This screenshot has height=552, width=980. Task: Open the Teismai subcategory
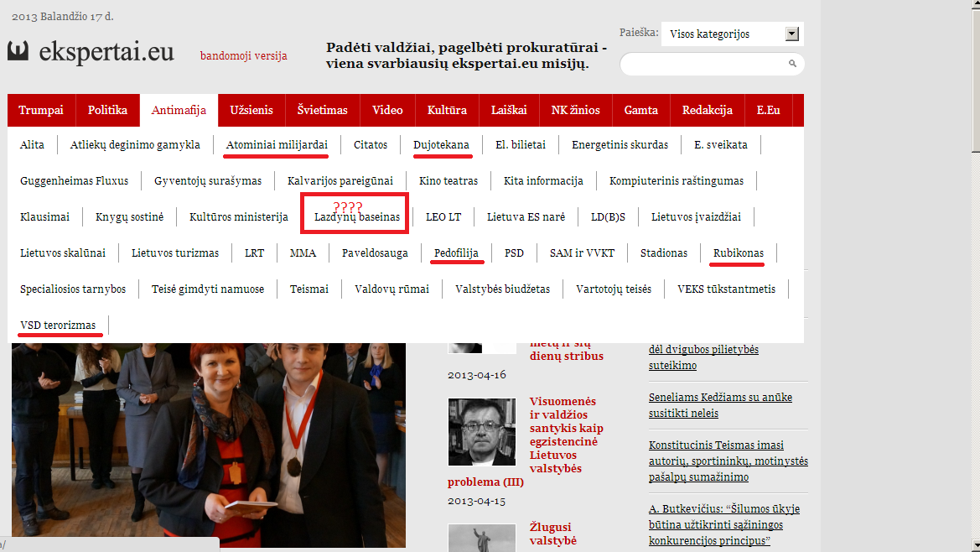(x=309, y=289)
